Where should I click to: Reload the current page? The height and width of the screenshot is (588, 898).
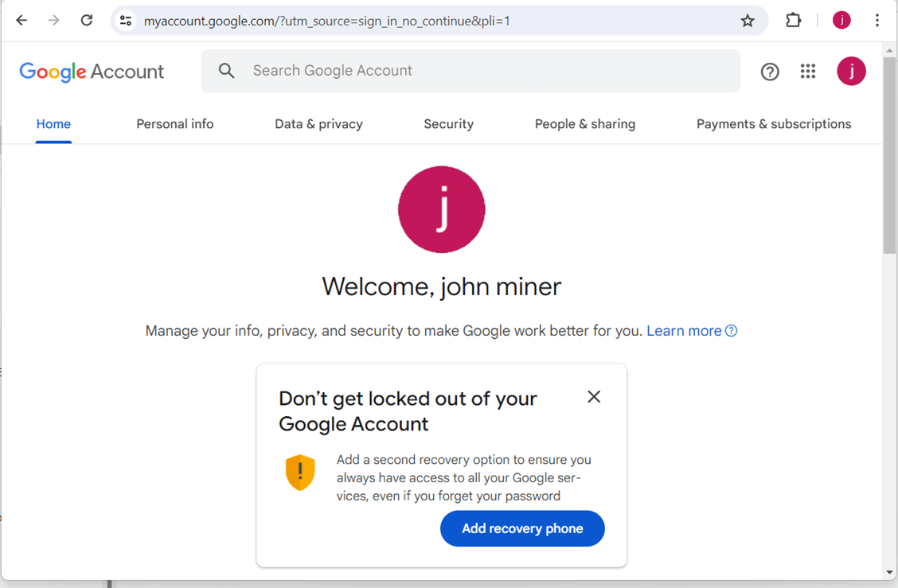[87, 21]
